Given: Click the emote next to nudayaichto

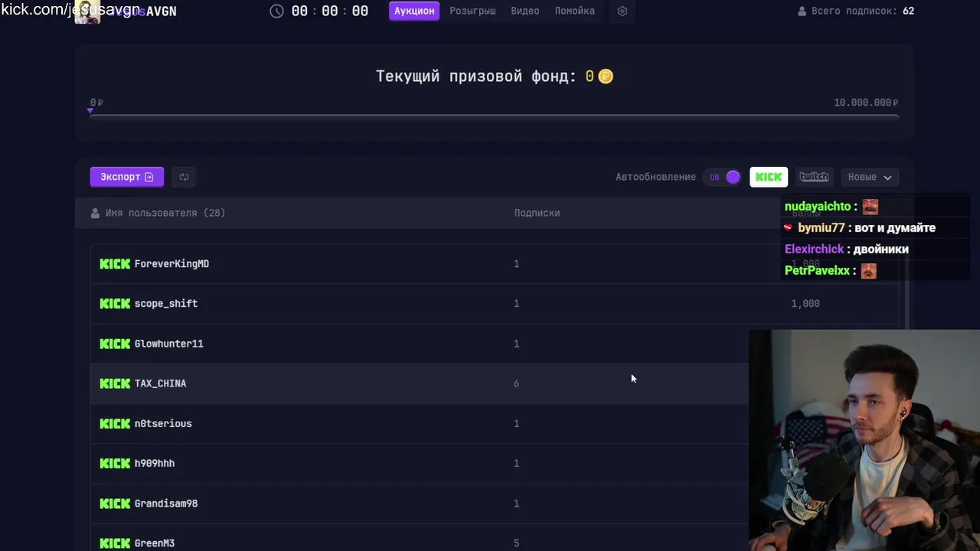Looking at the screenshot, I should pyautogui.click(x=870, y=207).
